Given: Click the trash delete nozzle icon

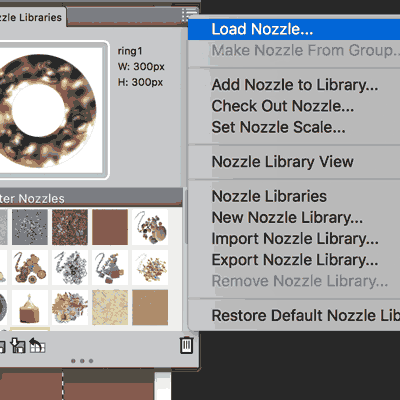Looking at the screenshot, I should point(186,345).
